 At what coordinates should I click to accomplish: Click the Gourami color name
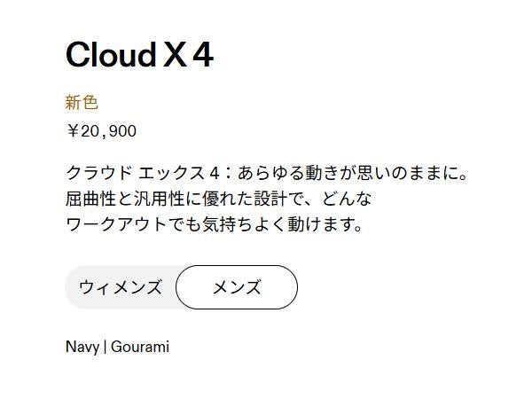click(140, 347)
